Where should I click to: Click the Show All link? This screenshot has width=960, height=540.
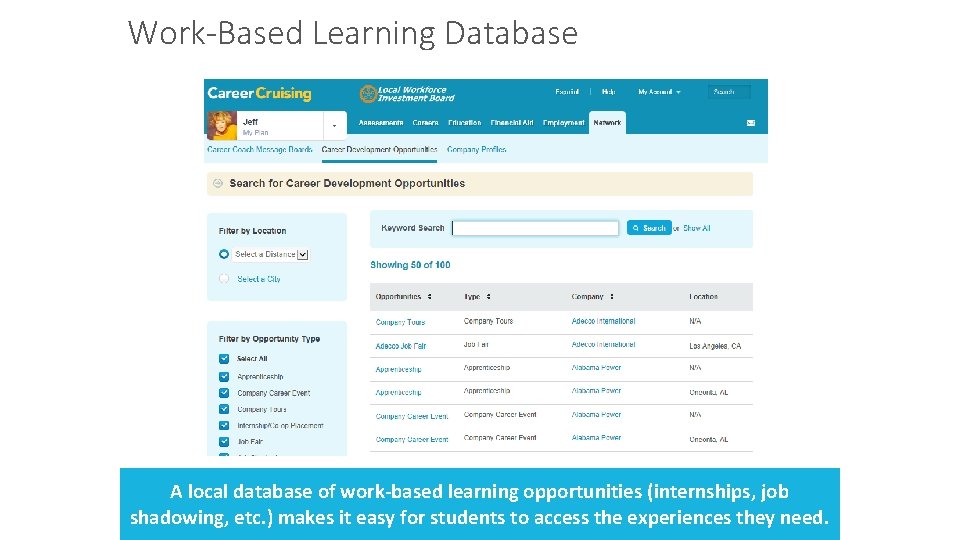(697, 228)
